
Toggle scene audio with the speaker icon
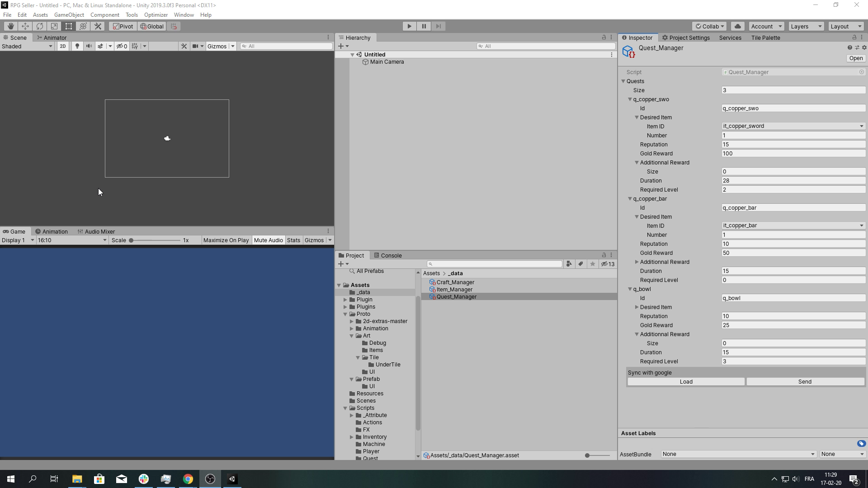click(89, 46)
